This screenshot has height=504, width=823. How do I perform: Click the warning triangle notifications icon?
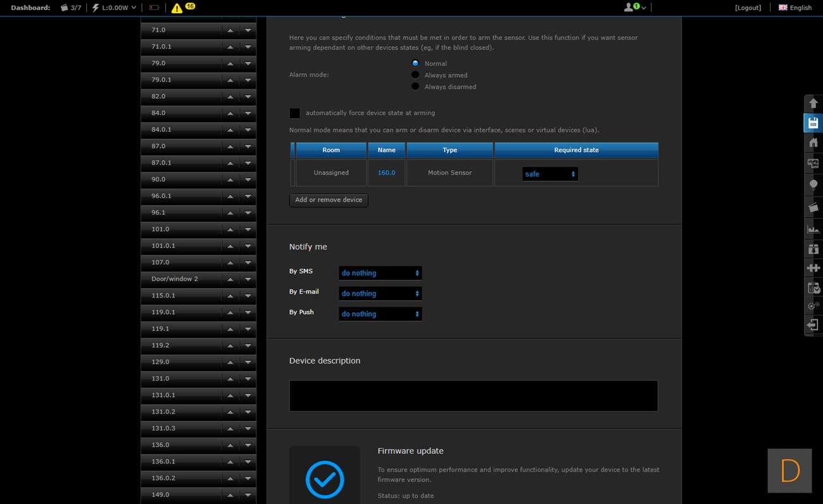(177, 8)
